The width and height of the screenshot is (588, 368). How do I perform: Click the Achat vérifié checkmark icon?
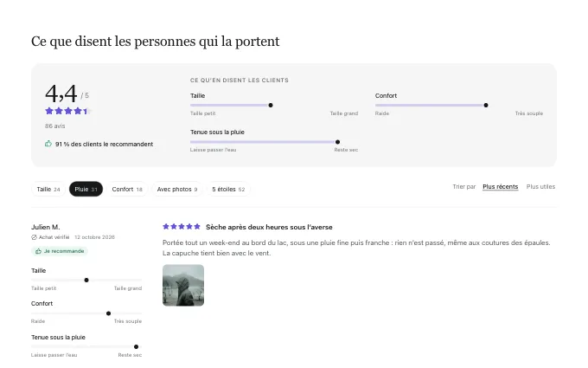[x=34, y=237]
